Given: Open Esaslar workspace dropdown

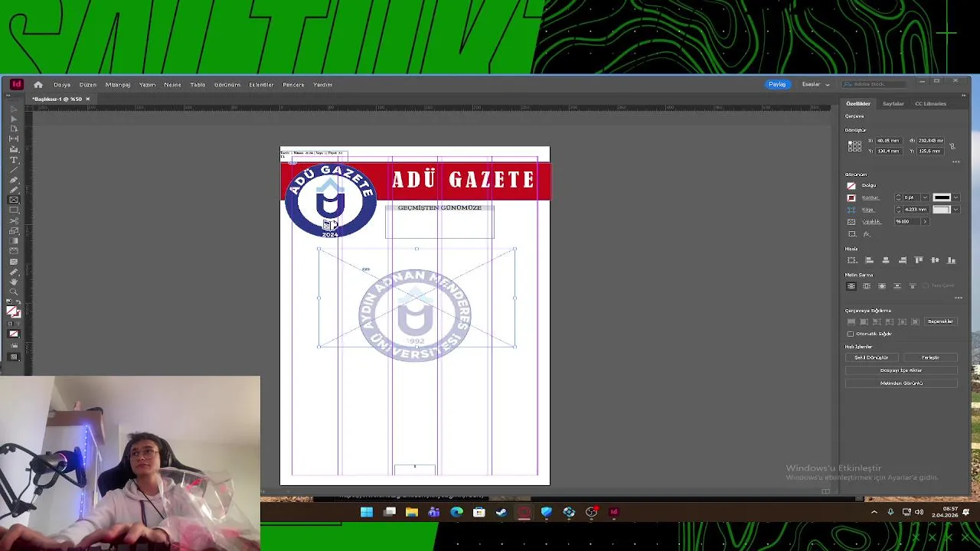Looking at the screenshot, I should click(x=815, y=84).
